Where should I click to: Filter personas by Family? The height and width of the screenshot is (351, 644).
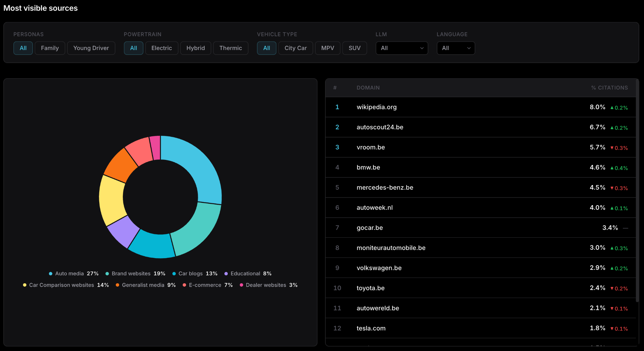pos(50,48)
